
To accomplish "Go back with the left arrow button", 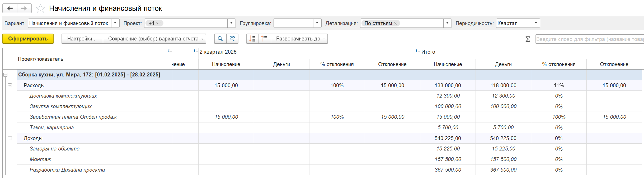I will pos(10,8).
